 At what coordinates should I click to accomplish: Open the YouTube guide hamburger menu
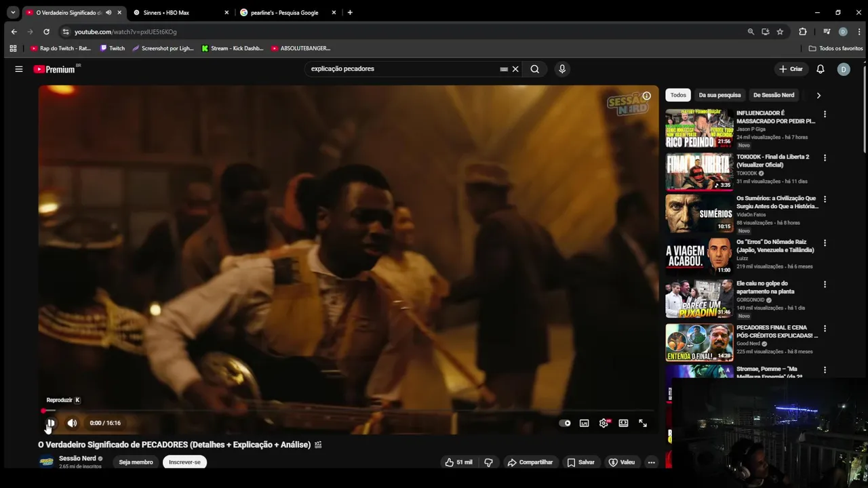19,69
